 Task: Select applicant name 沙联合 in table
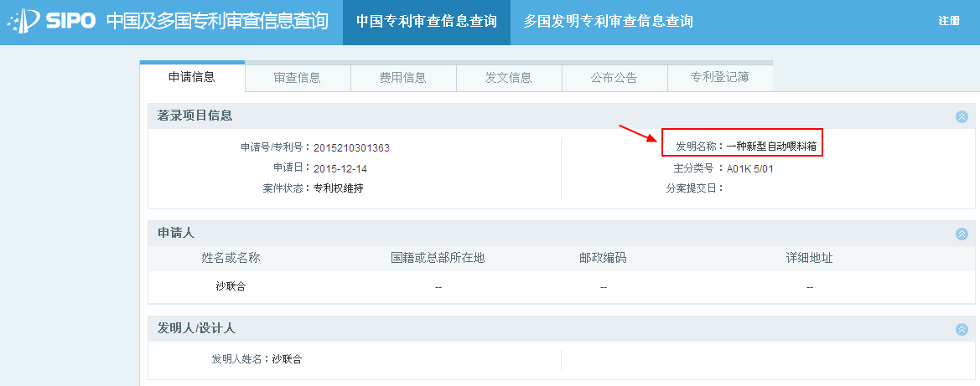(231, 286)
